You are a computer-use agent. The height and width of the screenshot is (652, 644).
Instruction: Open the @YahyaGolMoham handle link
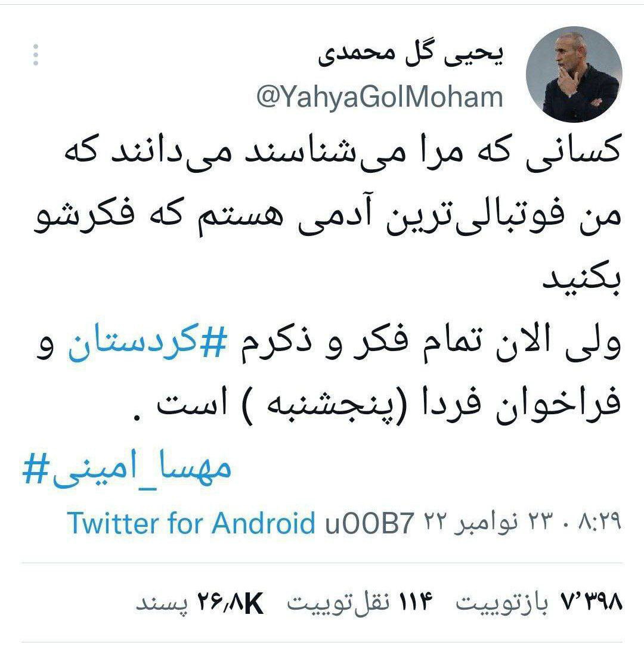point(379,97)
